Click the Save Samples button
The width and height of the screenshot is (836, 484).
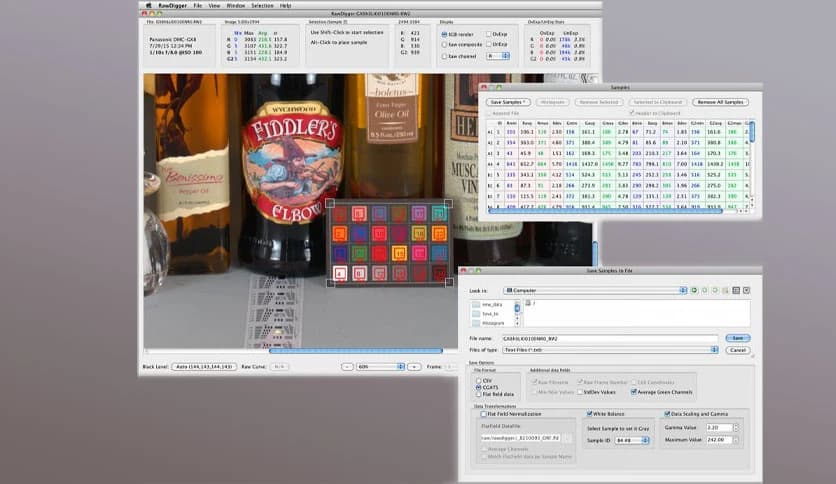508,102
